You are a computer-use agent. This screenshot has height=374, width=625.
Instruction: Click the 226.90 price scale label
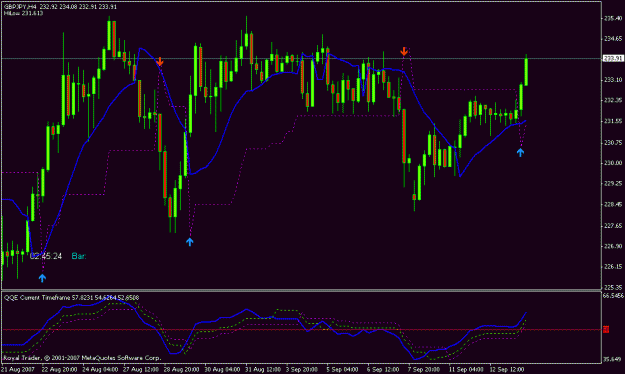[613, 246]
